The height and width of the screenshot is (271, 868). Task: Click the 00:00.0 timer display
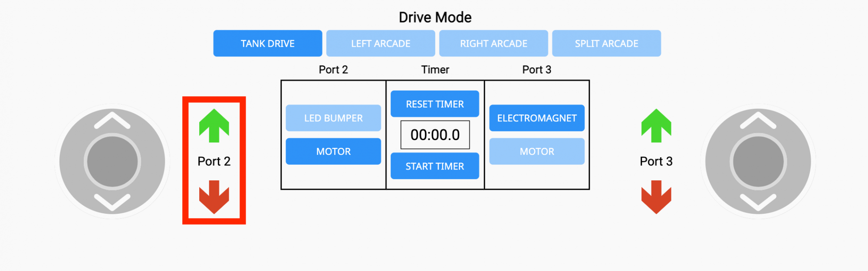point(434,134)
